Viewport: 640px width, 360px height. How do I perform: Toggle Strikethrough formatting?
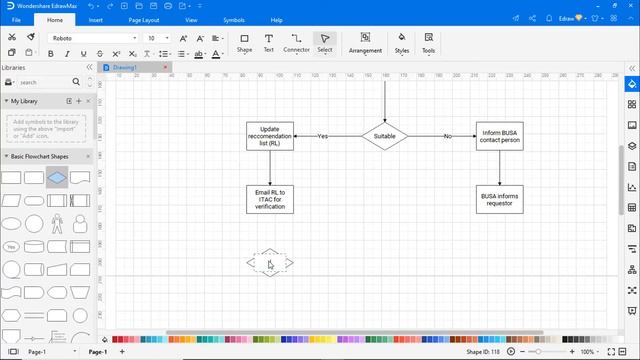click(100, 54)
